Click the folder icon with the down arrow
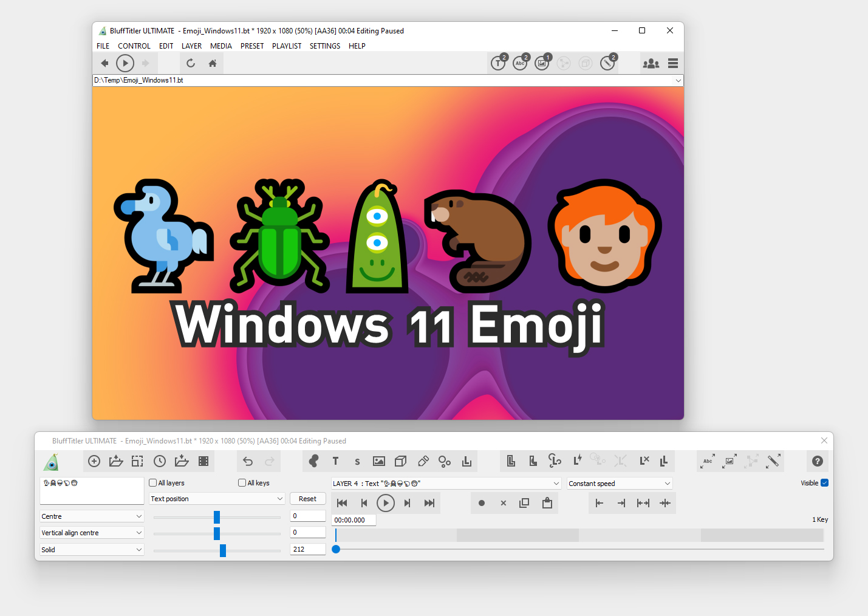This screenshot has width=868, height=616. [182, 461]
